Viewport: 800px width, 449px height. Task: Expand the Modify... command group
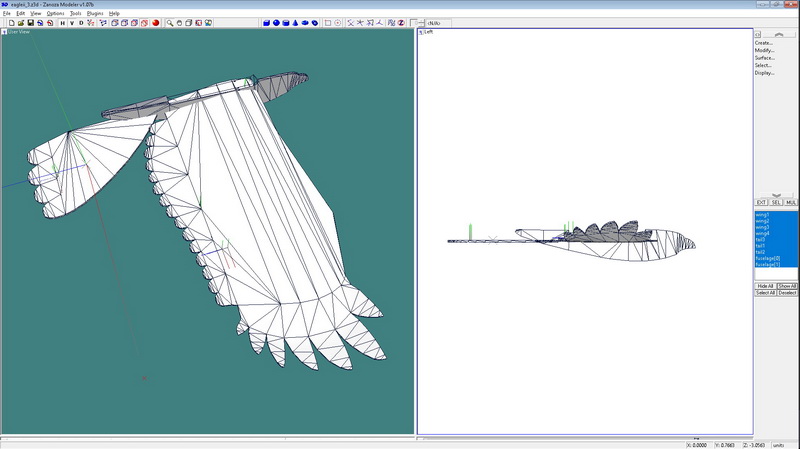764,50
